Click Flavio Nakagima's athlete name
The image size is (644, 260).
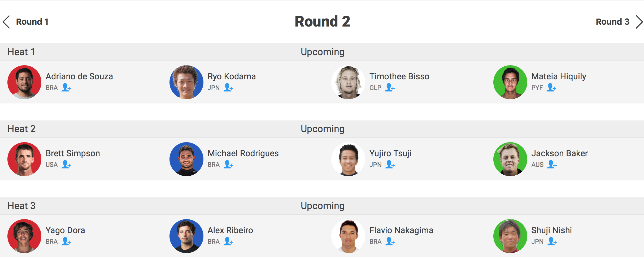pos(401,230)
